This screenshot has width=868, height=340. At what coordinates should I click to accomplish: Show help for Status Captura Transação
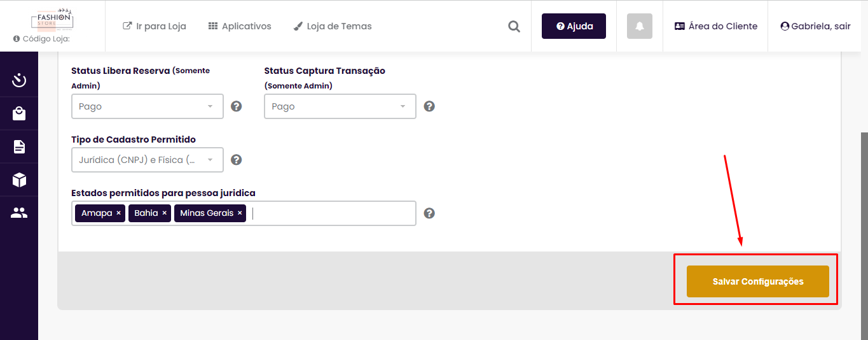coord(429,106)
